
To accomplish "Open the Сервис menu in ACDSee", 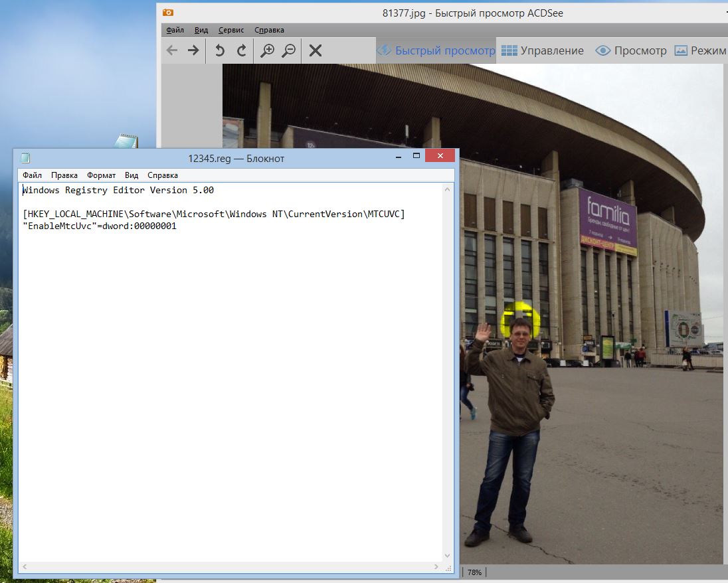I will (x=231, y=30).
